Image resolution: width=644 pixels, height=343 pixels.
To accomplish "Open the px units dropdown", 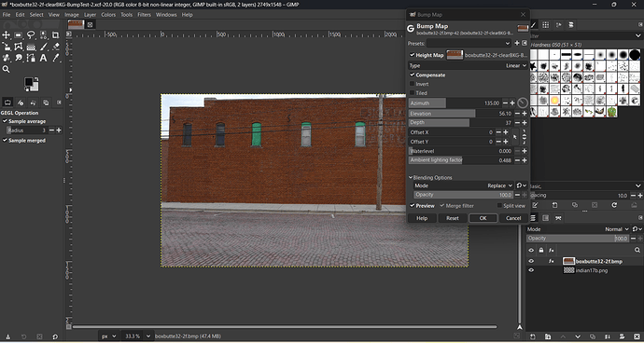I will tap(109, 336).
